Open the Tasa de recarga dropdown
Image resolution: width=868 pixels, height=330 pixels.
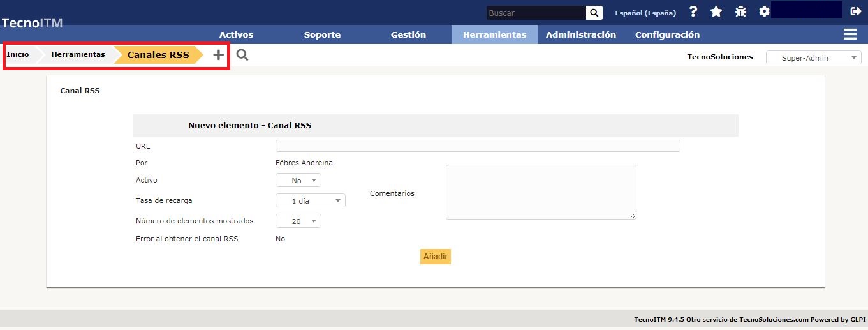tap(310, 201)
